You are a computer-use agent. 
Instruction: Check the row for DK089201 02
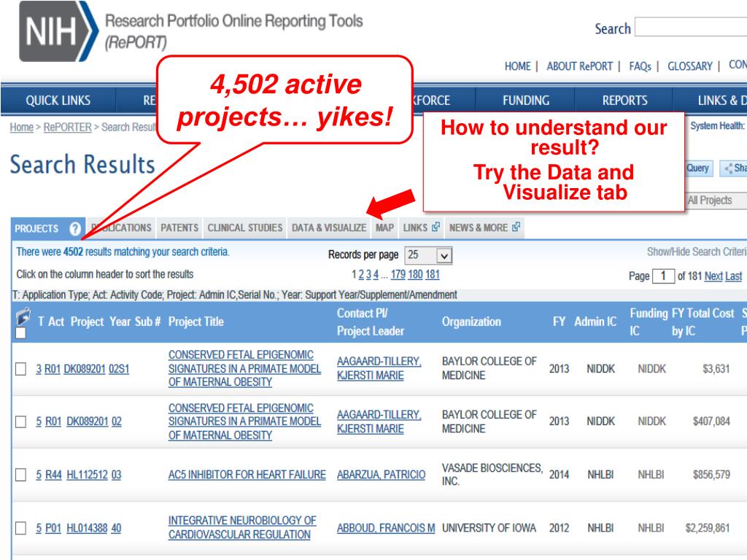tap(20, 422)
